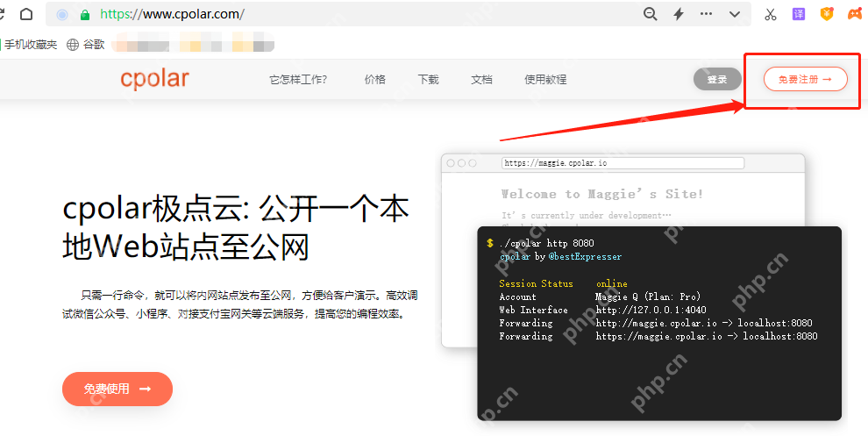This screenshot has width=868, height=436.
Task: Click the gray 登录 button
Action: pyautogui.click(x=717, y=79)
